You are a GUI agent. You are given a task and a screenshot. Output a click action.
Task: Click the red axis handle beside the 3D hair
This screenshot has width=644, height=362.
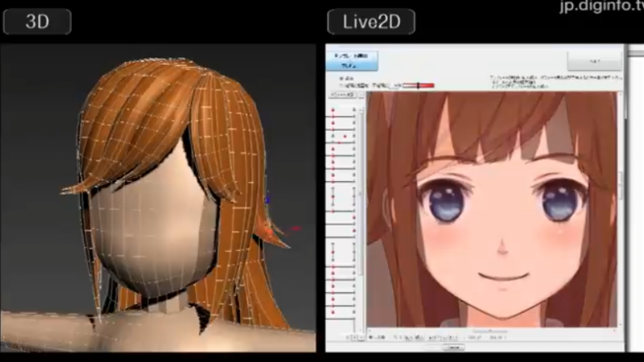pos(296,229)
